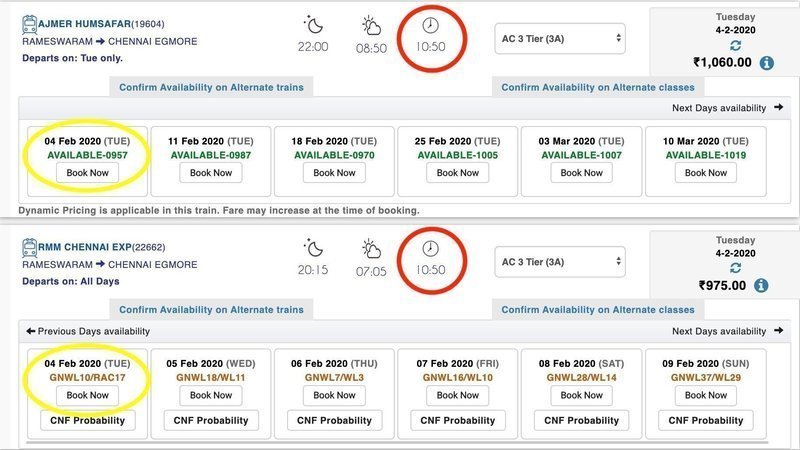Click the info icon next to ₹975.00

tap(761, 286)
